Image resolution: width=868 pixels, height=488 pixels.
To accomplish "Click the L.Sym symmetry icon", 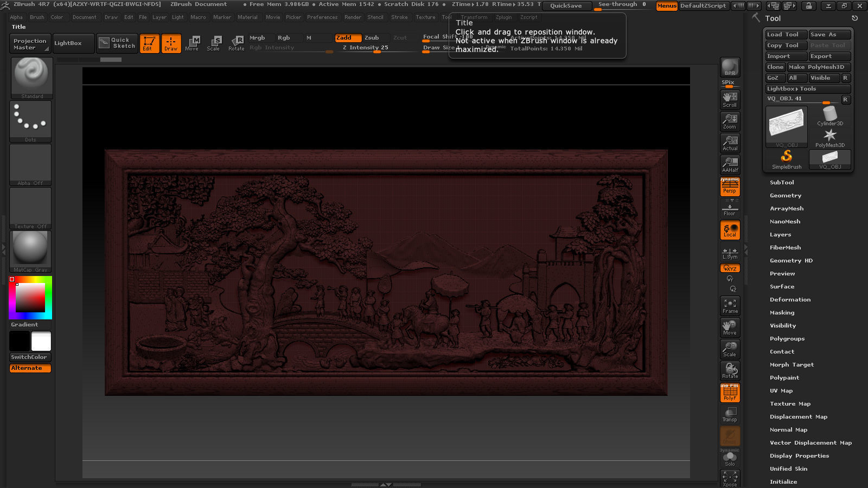I will point(730,253).
